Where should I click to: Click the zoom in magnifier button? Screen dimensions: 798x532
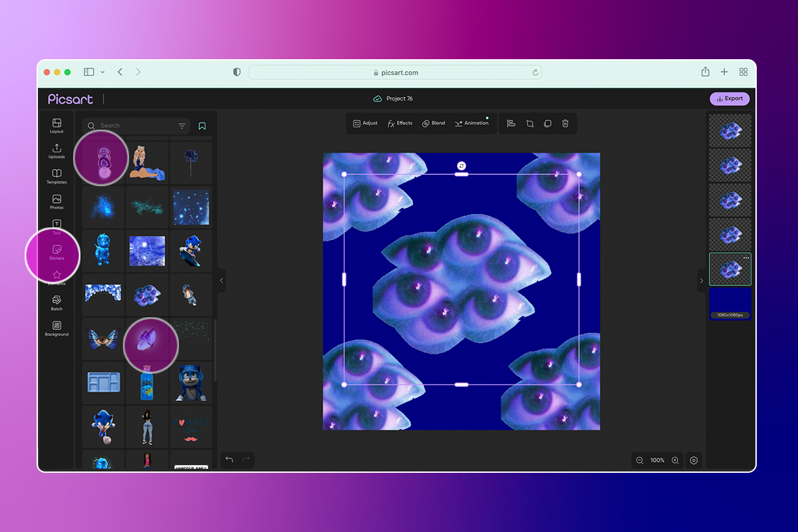(x=675, y=460)
